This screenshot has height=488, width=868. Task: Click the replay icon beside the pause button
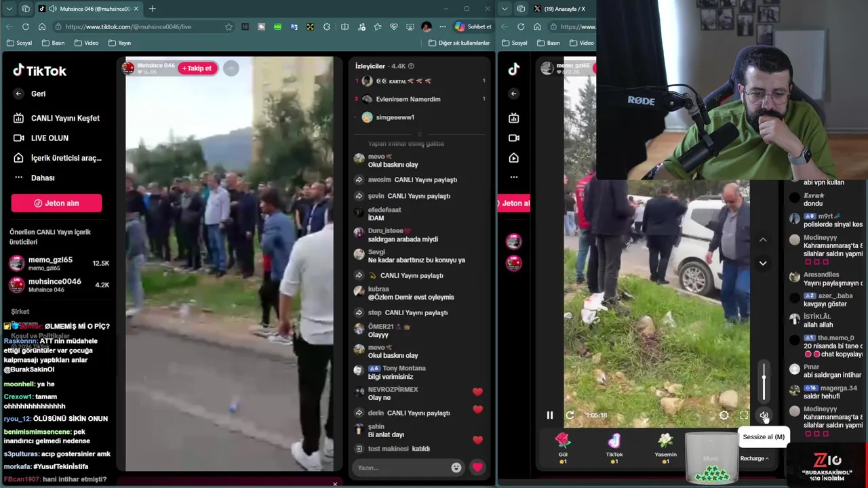[570, 415]
